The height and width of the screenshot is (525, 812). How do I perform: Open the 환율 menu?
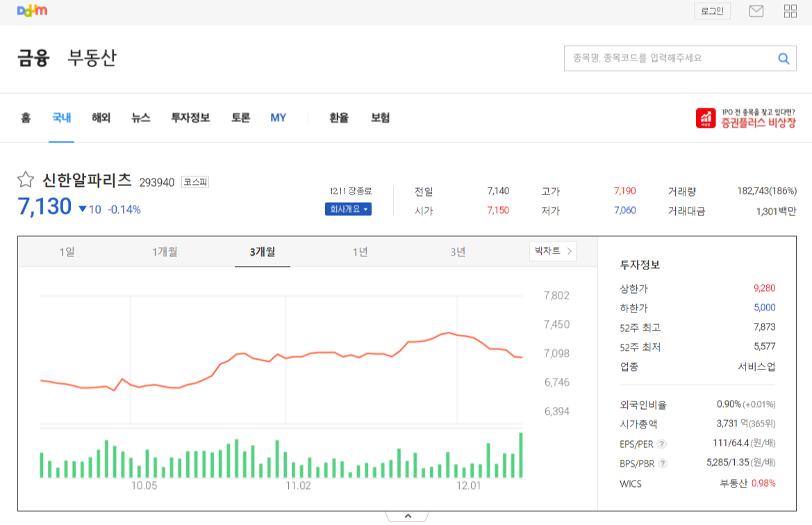(x=339, y=118)
